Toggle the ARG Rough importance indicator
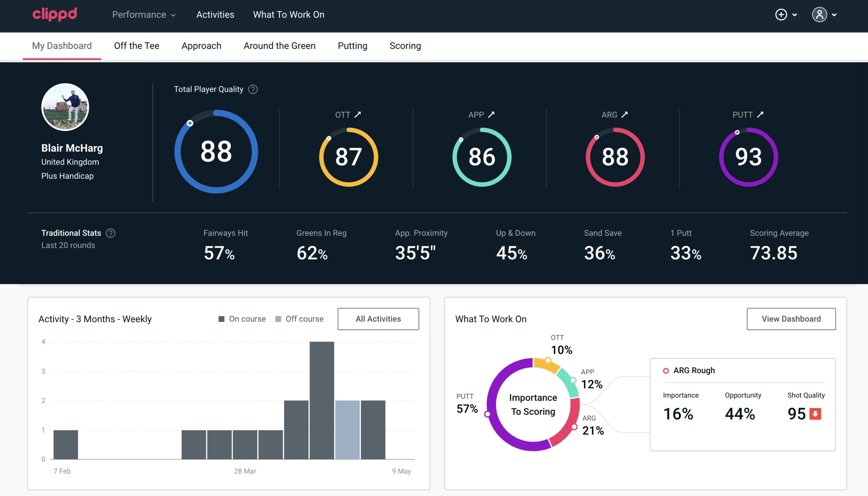This screenshot has height=496, width=868. tap(666, 370)
